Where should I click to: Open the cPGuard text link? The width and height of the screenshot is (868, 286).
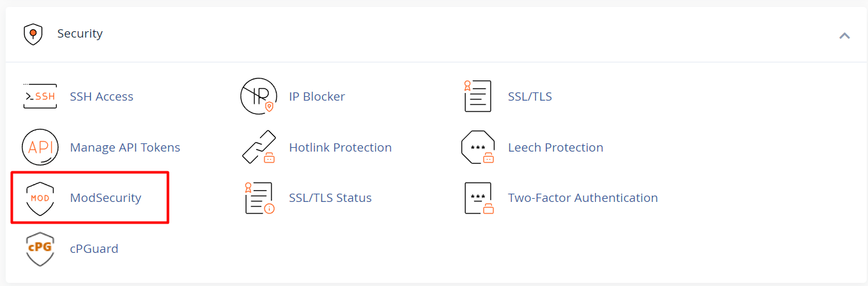click(x=94, y=249)
